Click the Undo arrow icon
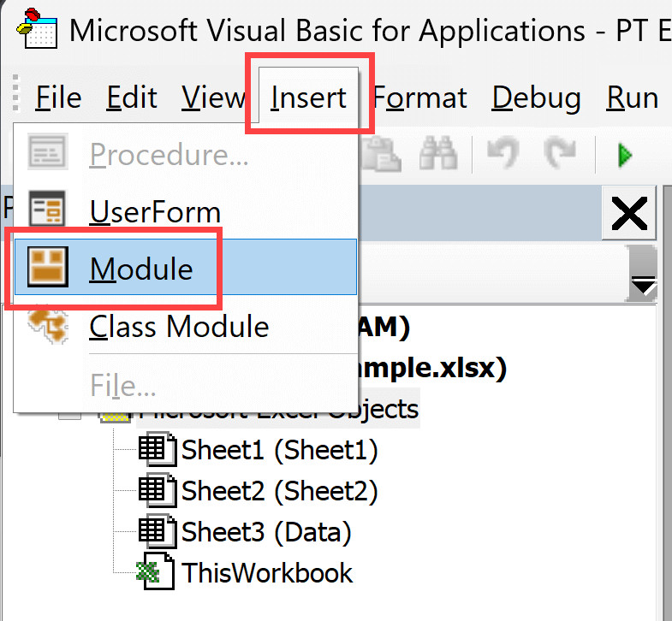 pos(503,154)
